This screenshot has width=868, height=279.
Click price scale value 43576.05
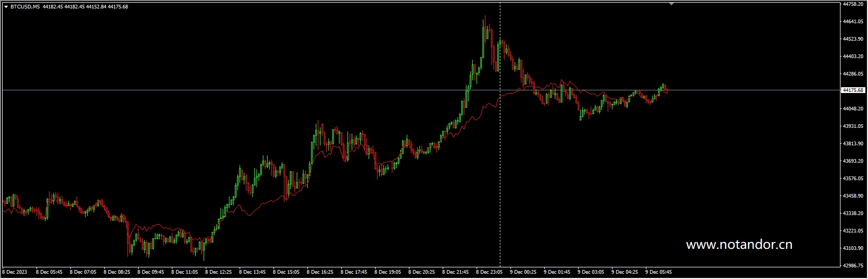[853, 179]
